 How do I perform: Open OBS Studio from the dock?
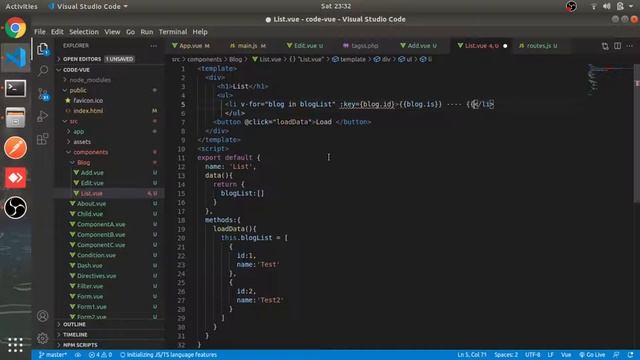[16, 207]
